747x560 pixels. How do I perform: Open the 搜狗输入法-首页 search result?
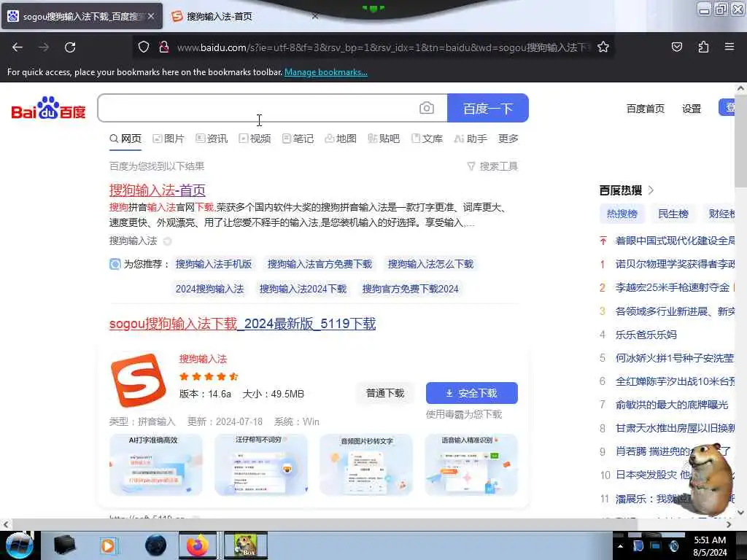coord(158,190)
